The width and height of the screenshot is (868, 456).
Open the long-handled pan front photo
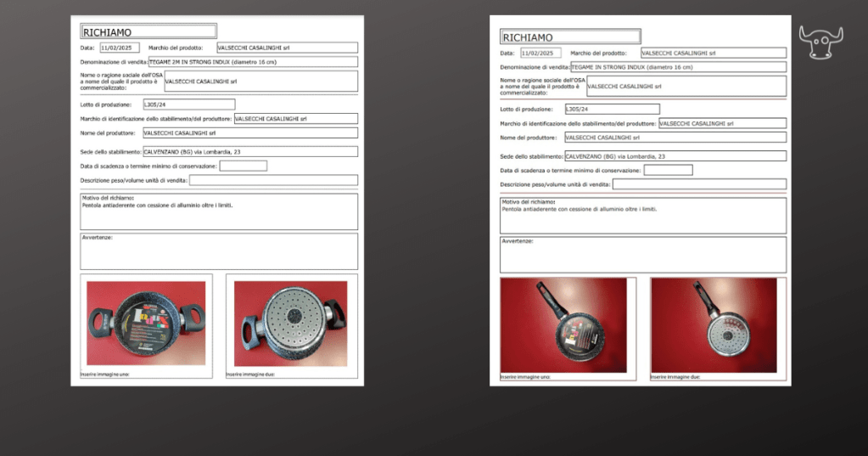point(563,324)
